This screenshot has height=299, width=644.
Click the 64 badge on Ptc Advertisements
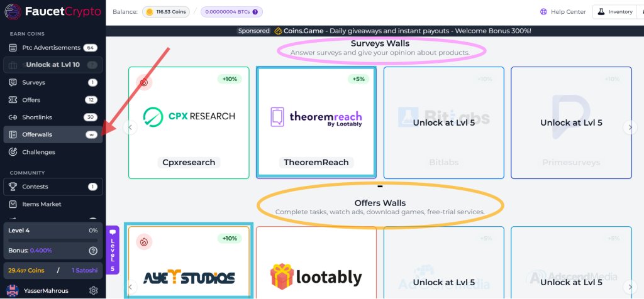(91, 48)
